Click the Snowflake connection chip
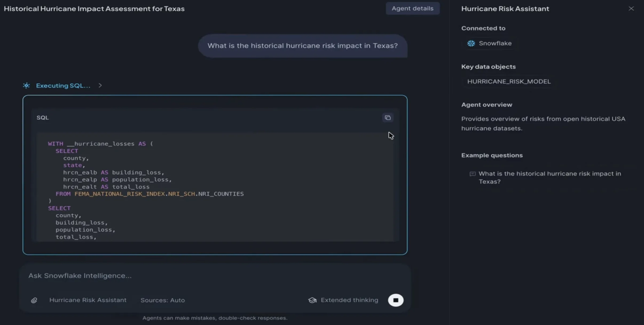The width and height of the screenshot is (644, 325). point(489,43)
